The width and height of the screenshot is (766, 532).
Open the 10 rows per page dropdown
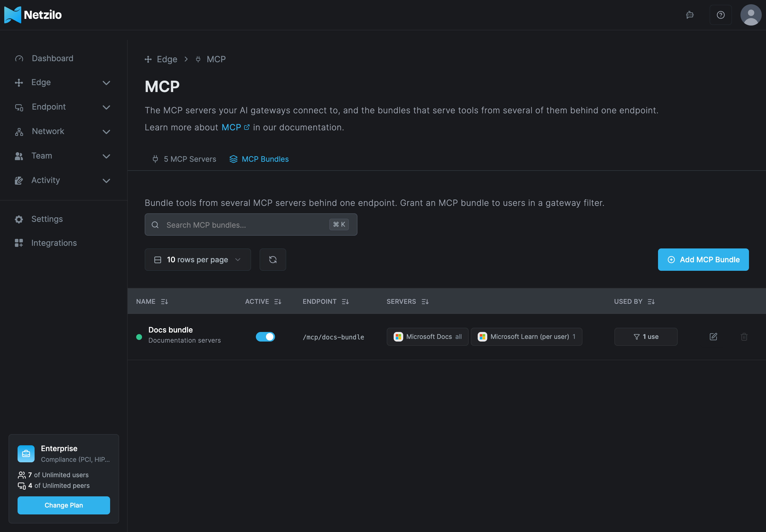point(198,260)
